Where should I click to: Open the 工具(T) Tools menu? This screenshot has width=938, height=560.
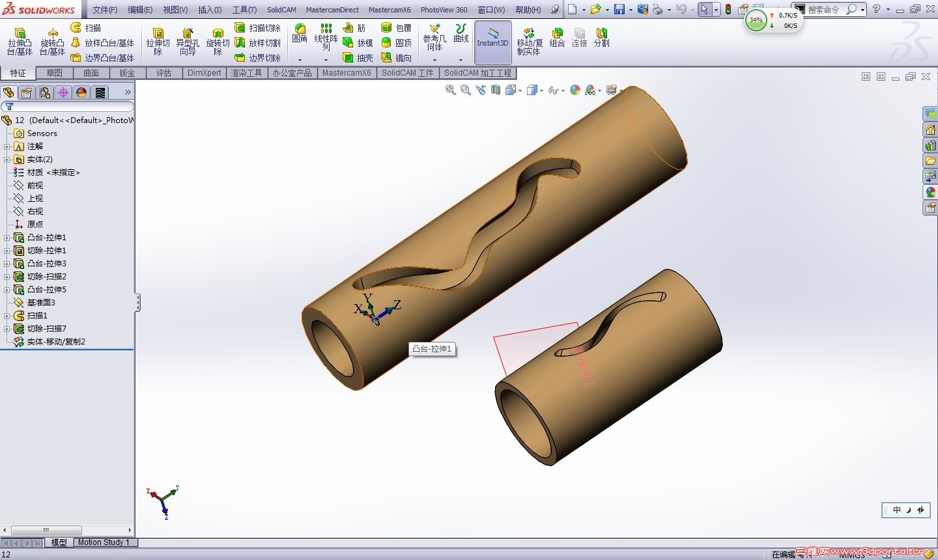(x=244, y=10)
